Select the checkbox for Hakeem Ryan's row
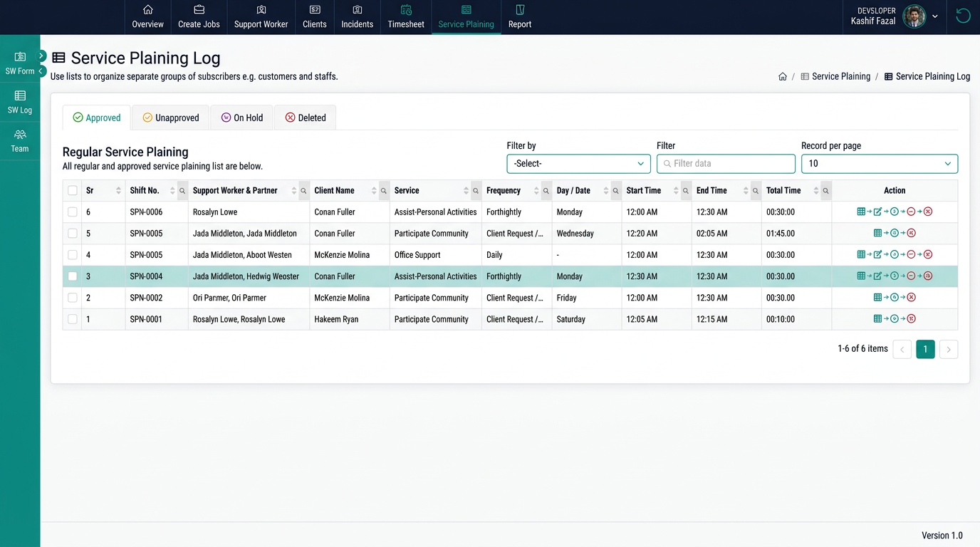980x547 pixels. tap(73, 319)
